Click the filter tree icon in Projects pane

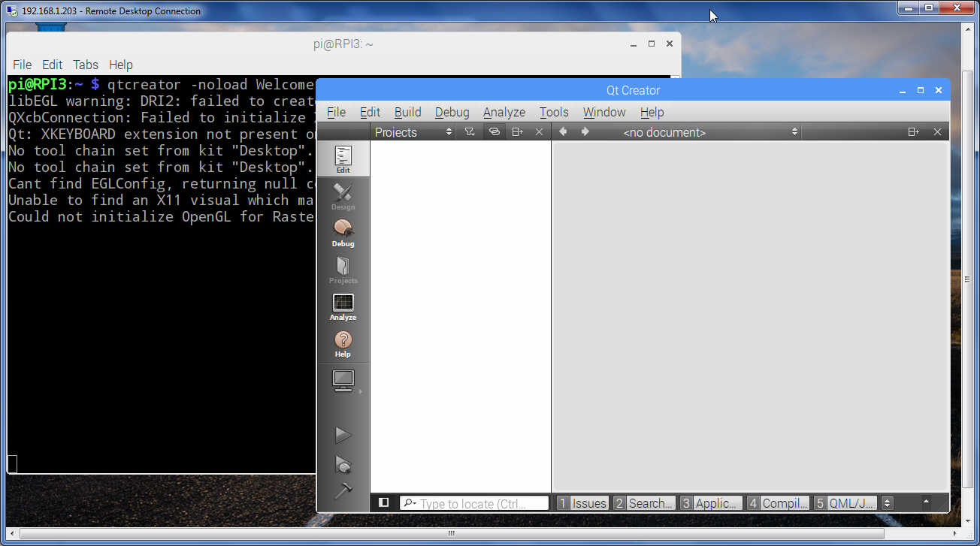pyautogui.click(x=470, y=132)
